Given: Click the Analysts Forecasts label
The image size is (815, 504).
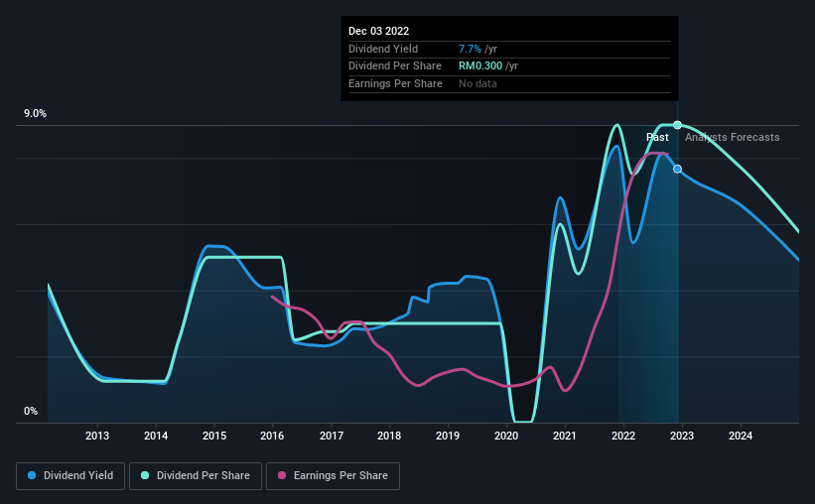Looking at the screenshot, I should 732,137.
